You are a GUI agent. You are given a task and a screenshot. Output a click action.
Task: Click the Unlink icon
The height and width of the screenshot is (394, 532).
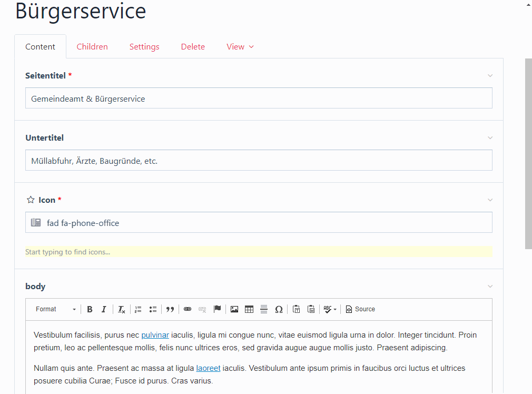202,309
